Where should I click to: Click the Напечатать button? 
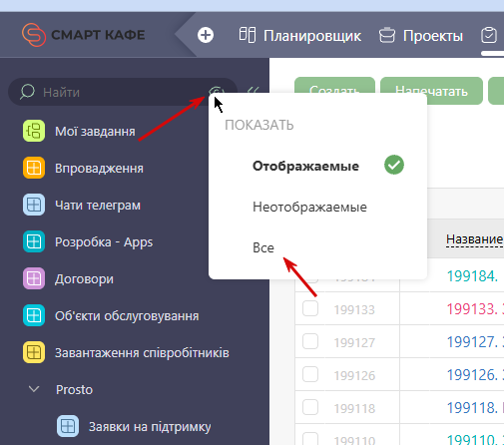point(432,91)
